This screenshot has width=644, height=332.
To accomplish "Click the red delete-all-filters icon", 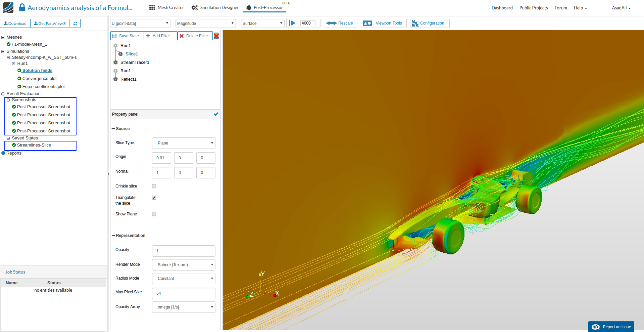I will coord(216,36).
